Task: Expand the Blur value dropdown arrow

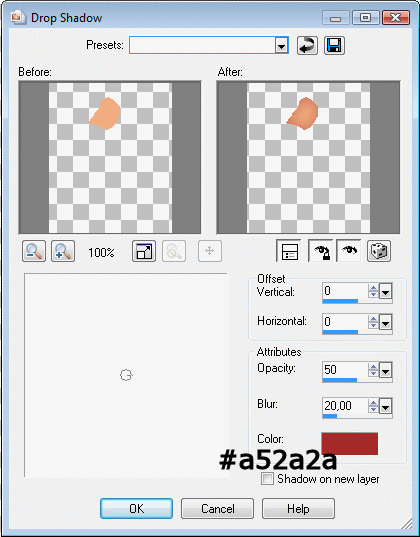Action: 385,407
